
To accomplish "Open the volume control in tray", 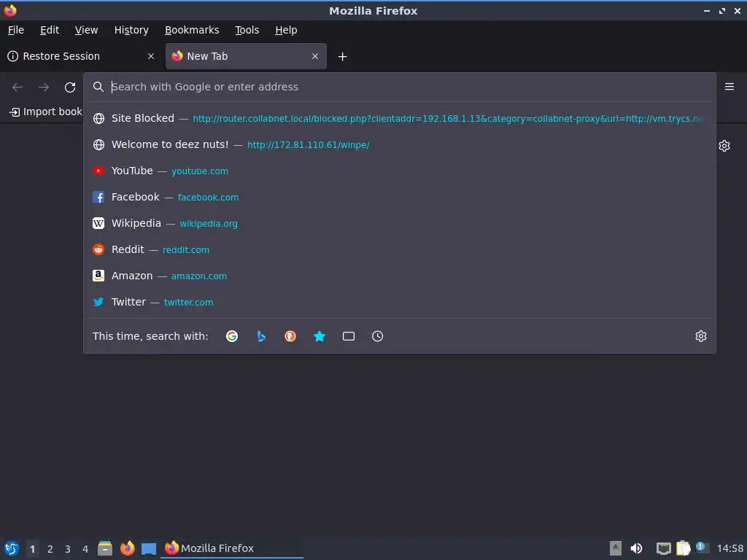I will 636,548.
